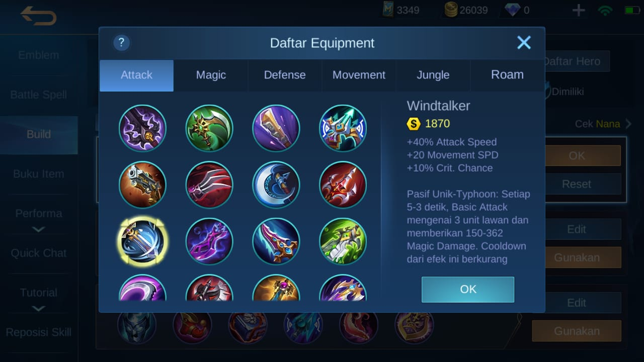Select the golden crossbow item icon

(x=142, y=185)
